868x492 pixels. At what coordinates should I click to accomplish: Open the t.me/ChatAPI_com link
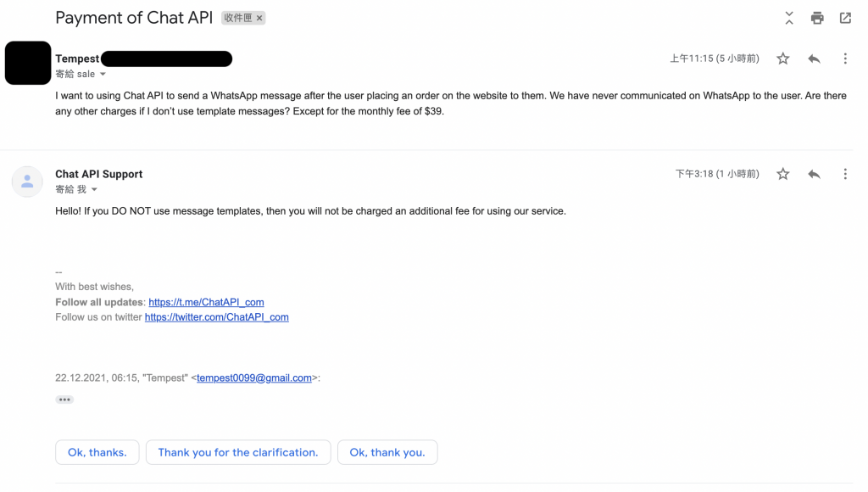[x=206, y=302]
